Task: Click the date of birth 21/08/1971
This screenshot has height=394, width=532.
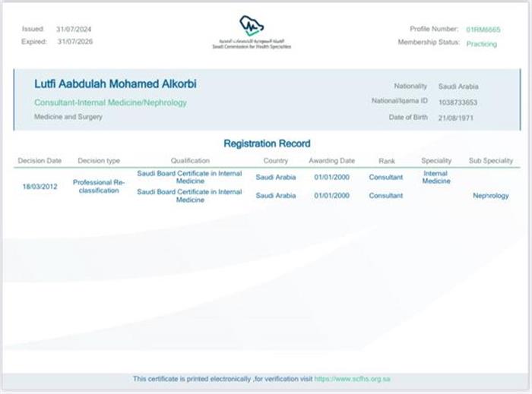Action: point(455,118)
